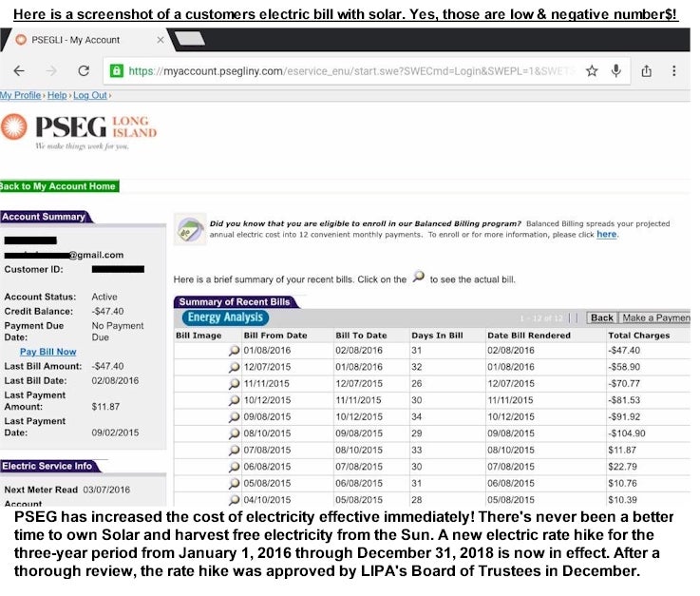Click the Pay Bill Now link
Image resolution: width=700 pixels, height=596 pixels.
[x=48, y=352]
